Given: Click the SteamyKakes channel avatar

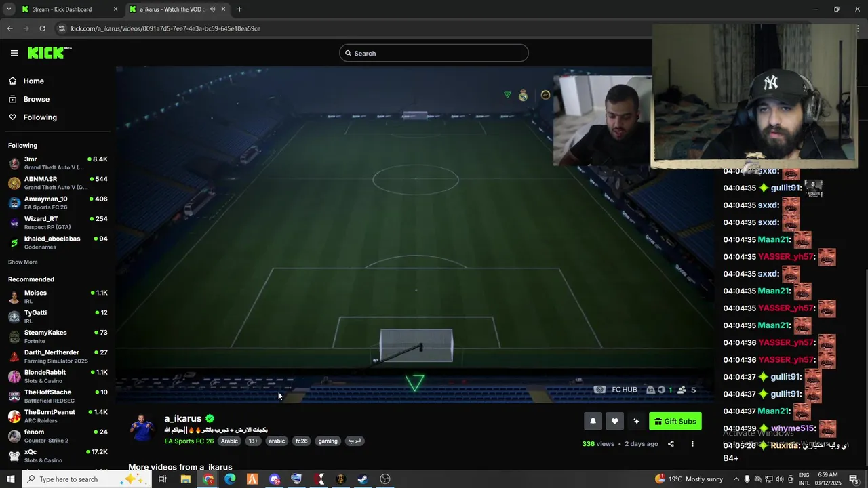Looking at the screenshot, I should pos(14,337).
